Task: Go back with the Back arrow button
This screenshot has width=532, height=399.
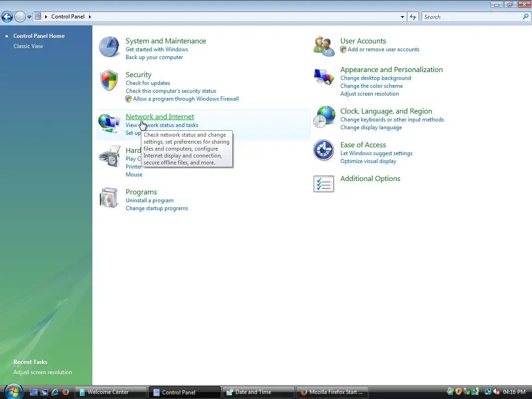Action: (7, 17)
